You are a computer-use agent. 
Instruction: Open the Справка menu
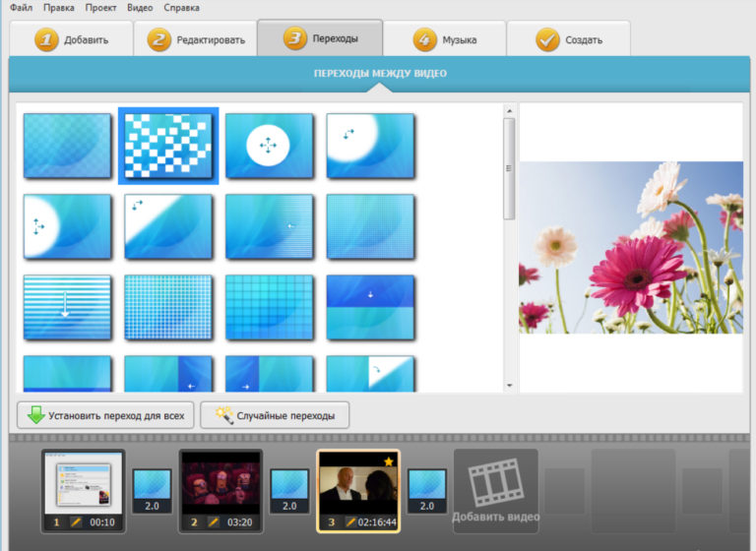click(x=181, y=8)
